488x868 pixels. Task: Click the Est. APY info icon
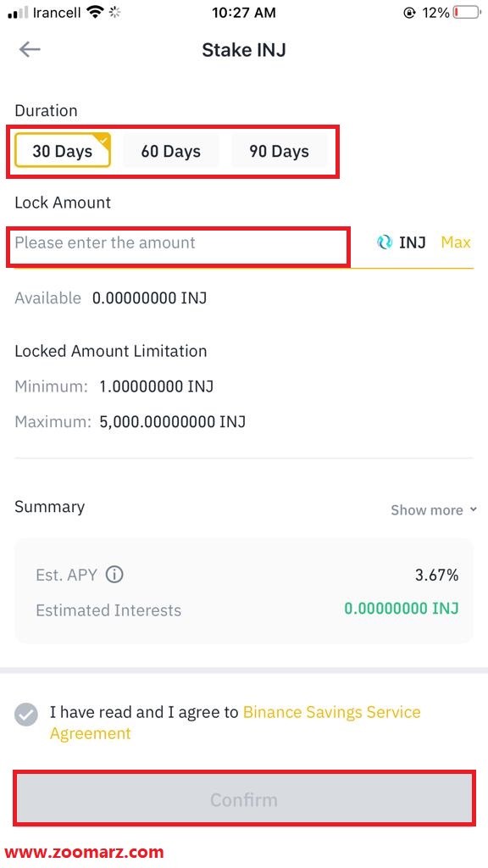coord(114,576)
